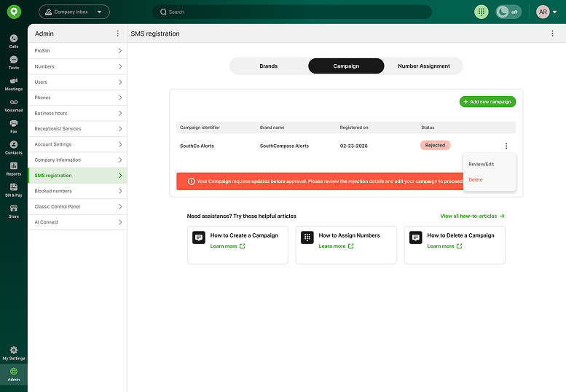Go to Texts in left sidebar
The width and height of the screenshot is (566, 392).
click(x=14, y=62)
